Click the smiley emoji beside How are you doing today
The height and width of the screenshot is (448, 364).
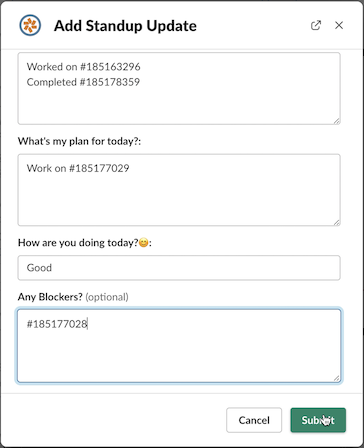(143, 243)
